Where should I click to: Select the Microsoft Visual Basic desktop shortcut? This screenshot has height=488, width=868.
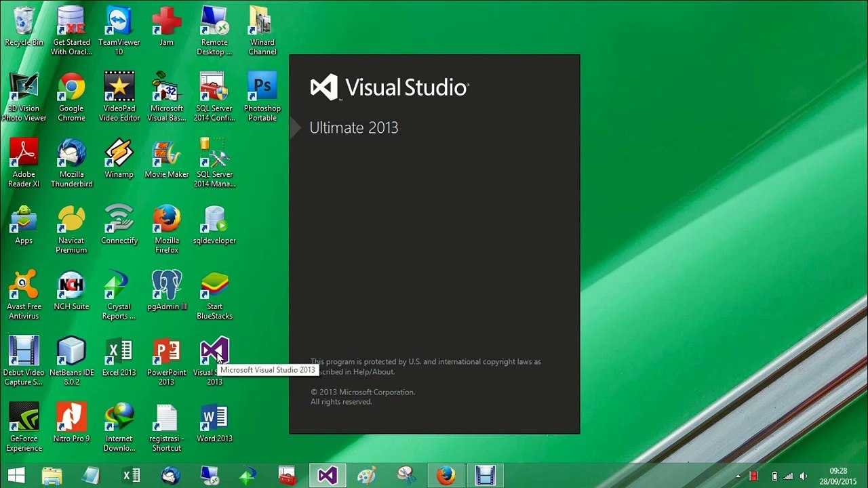click(166, 97)
